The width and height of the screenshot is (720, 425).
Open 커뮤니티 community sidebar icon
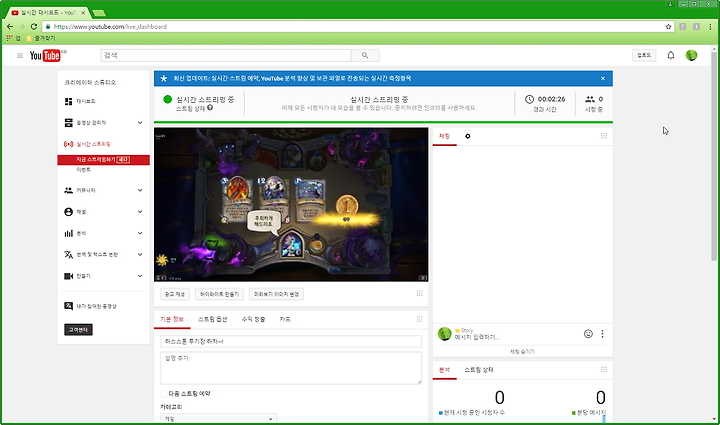pyautogui.click(x=68, y=190)
